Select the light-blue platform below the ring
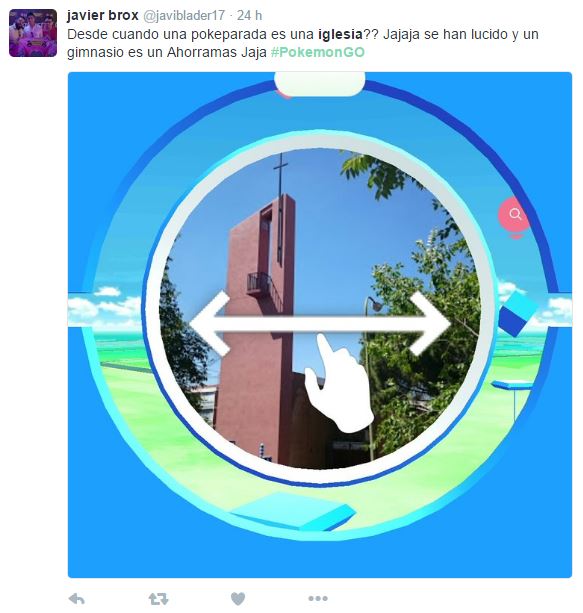583x613 pixels. pyautogui.click(x=293, y=512)
